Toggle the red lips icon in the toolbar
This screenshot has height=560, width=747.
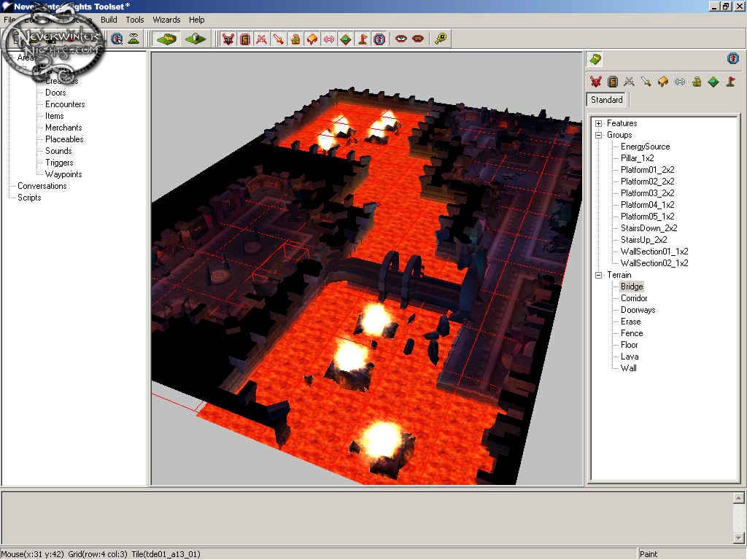click(x=418, y=39)
